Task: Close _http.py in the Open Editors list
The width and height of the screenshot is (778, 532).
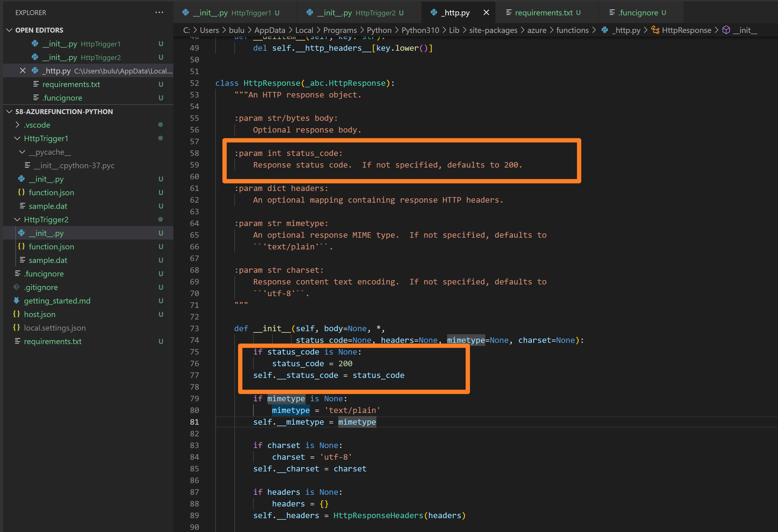Action: [x=23, y=71]
